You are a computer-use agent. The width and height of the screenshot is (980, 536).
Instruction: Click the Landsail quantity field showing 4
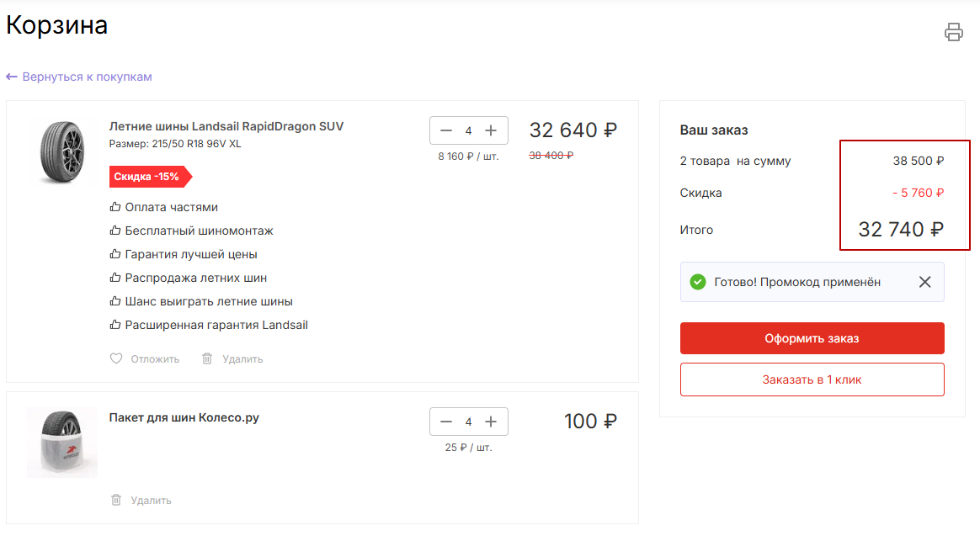(469, 130)
